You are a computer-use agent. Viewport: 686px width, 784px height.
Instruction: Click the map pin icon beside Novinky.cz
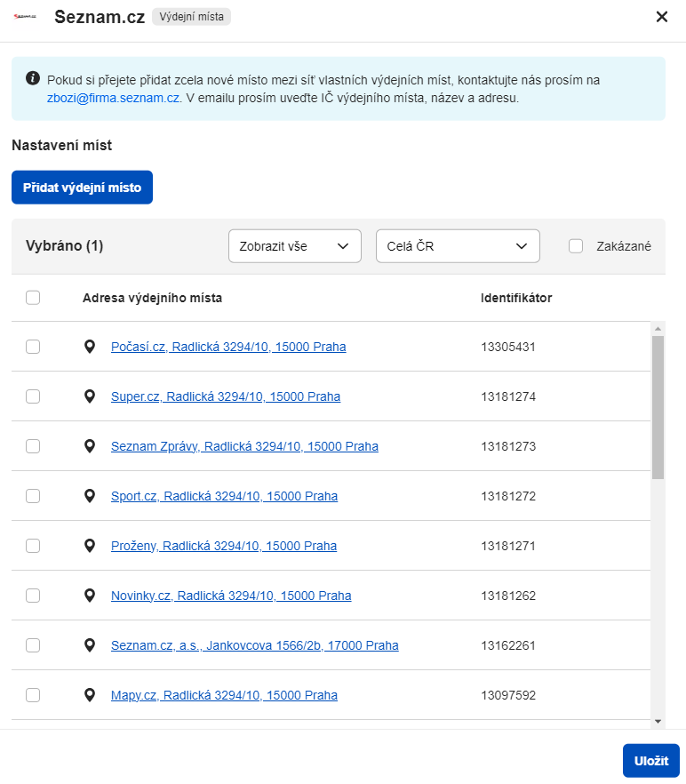coord(90,596)
